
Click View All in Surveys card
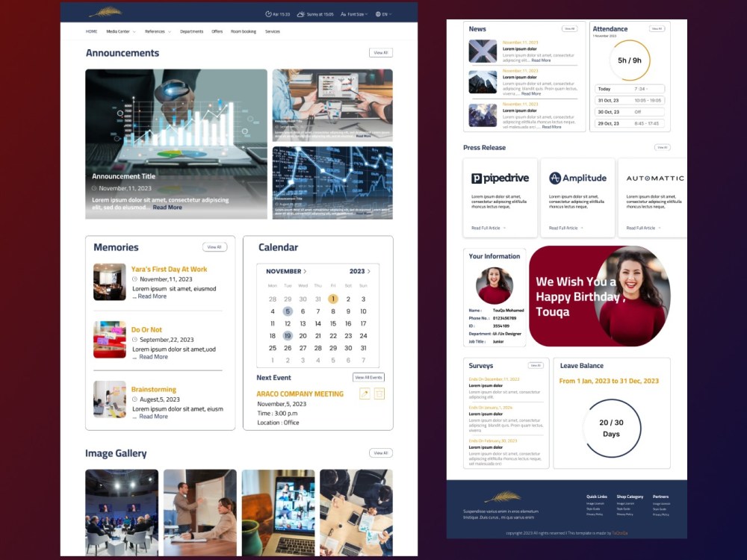tap(536, 366)
